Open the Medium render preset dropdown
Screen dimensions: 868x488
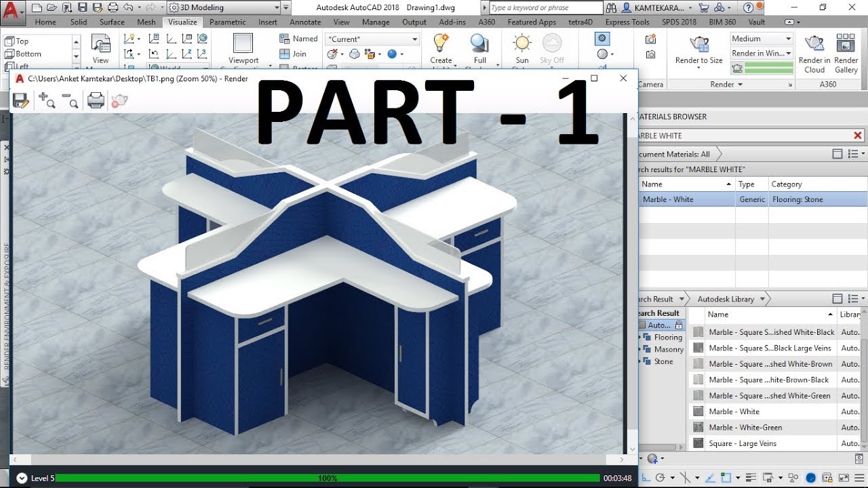click(x=762, y=39)
